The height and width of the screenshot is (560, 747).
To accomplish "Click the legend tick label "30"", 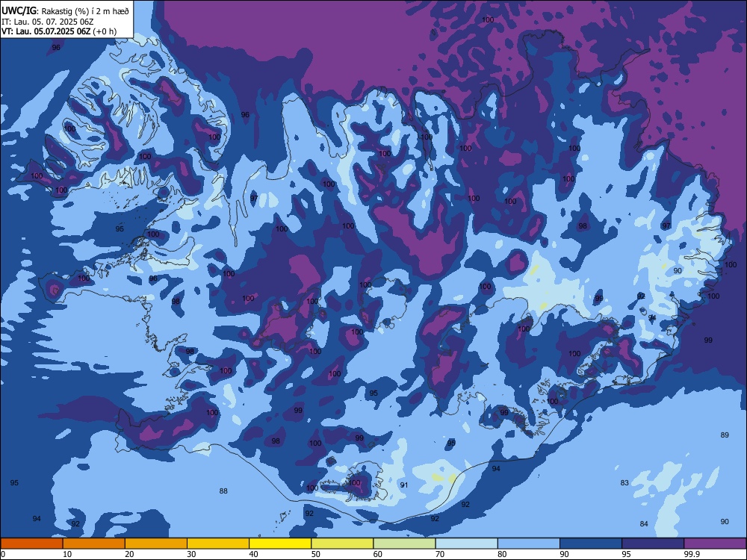I will pyautogui.click(x=191, y=554).
